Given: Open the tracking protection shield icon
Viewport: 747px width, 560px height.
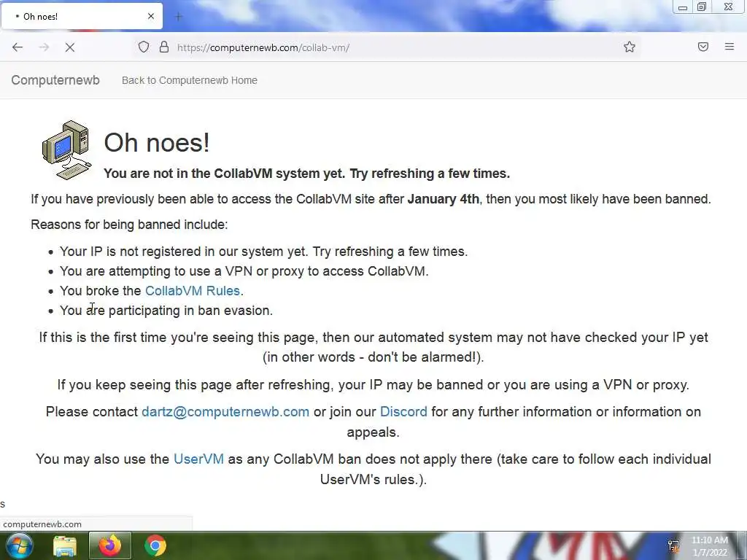Looking at the screenshot, I should (x=144, y=47).
